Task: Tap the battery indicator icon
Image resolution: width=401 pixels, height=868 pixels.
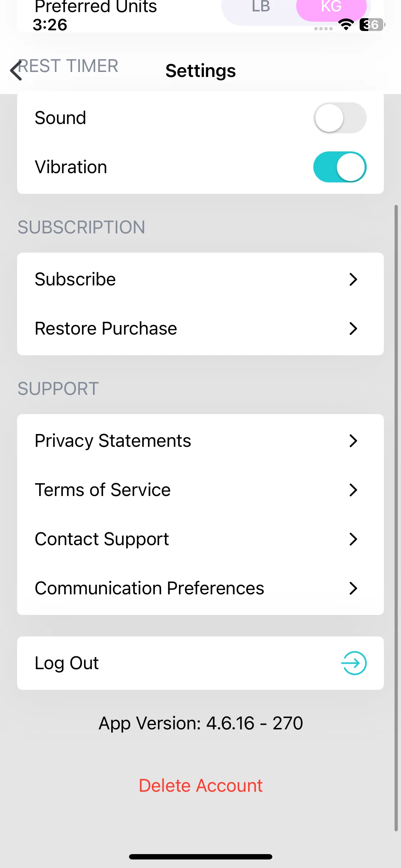Action: tap(372, 25)
